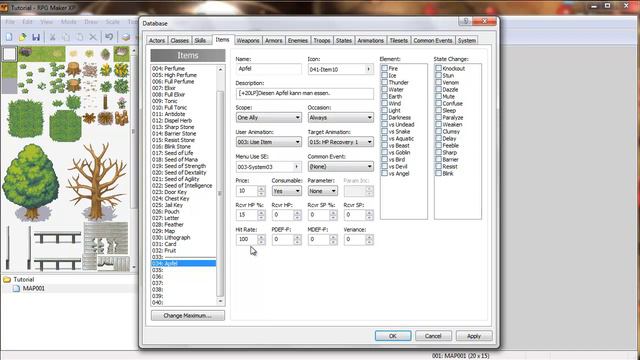Viewport: 640px width, 360px height.
Task: Click the Price spinner control
Action: pyautogui.click(x=261, y=191)
